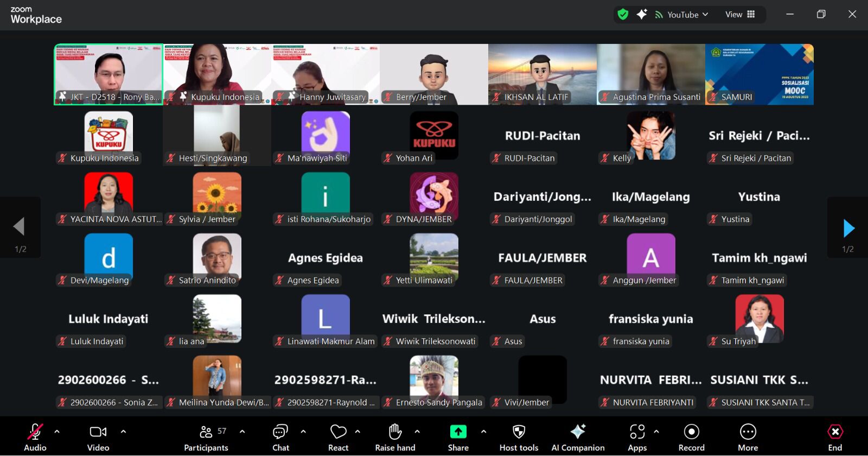Open Host tools shield icon
Image resolution: width=868 pixels, height=456 pixels.
tap(519, 432)
